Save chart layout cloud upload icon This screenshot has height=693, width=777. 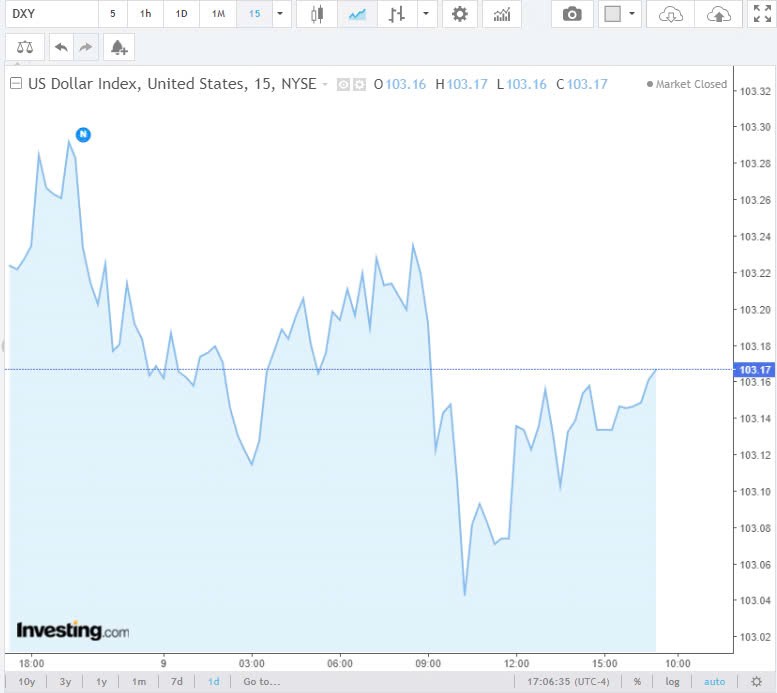pyautogui.click(x=719, y=14)
